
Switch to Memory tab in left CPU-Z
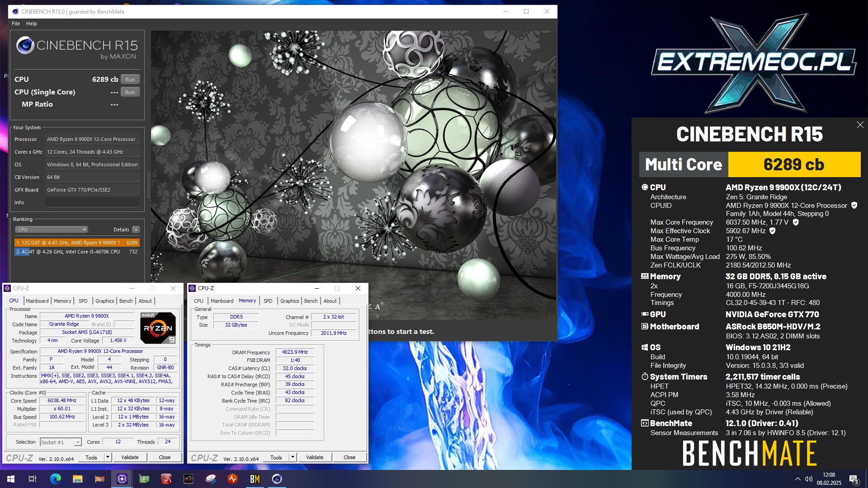[62, 301]
